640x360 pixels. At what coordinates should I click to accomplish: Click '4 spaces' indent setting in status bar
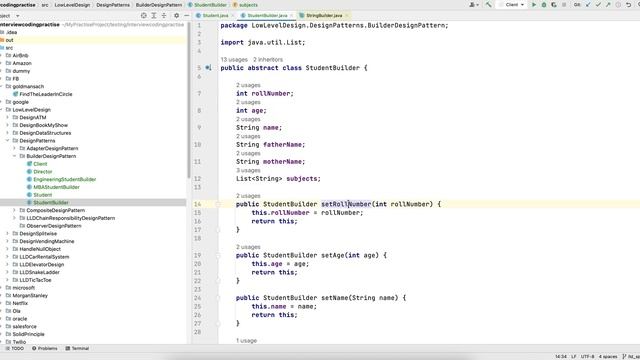(x=608, y=356)
